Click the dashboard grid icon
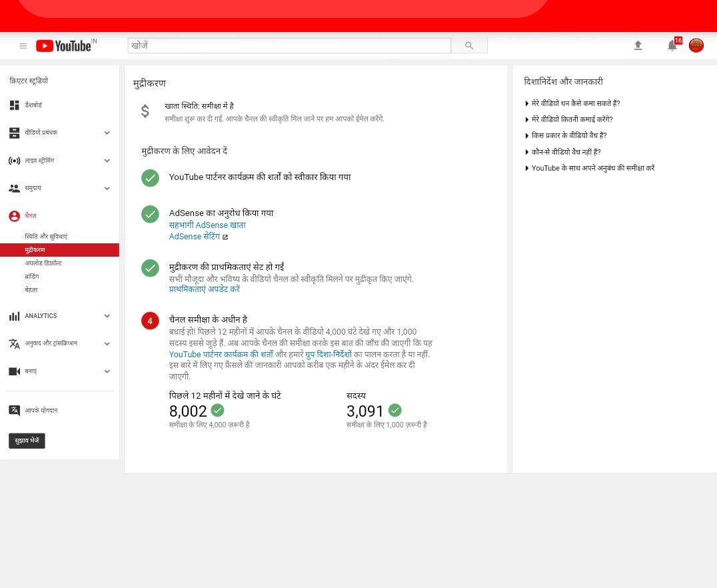The height and width of the screenshot is (588, 717). coord(15,105)
